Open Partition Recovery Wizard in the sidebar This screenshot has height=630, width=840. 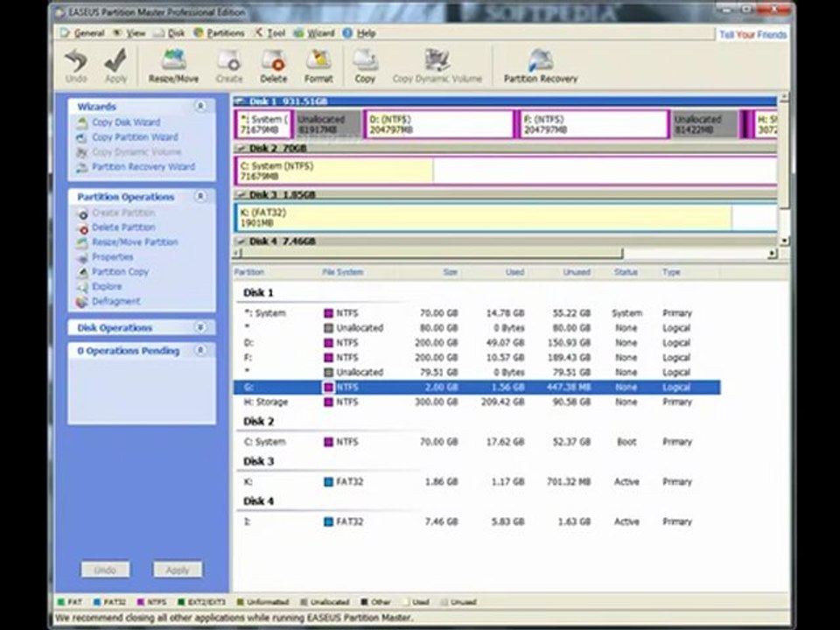tap(143, 166)
